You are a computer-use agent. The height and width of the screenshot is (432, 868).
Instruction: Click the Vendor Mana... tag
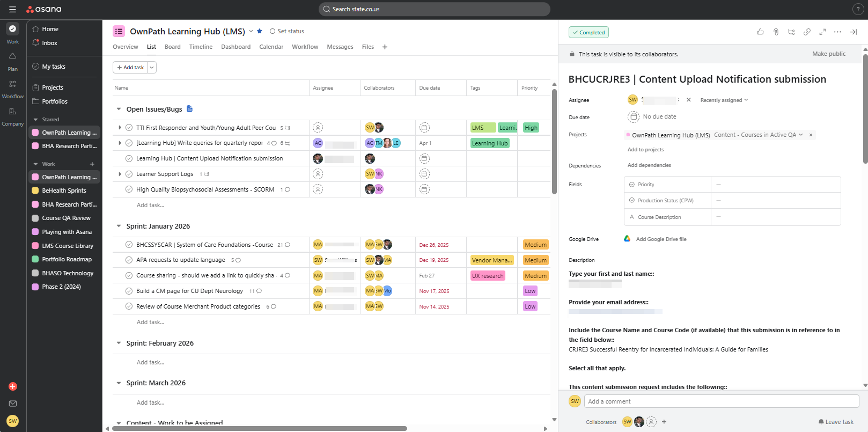pyautogui.click(x=492, y=260)
